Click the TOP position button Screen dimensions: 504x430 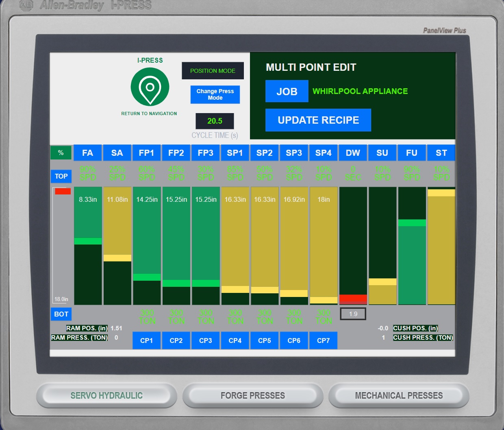click(x=61, y=176)
